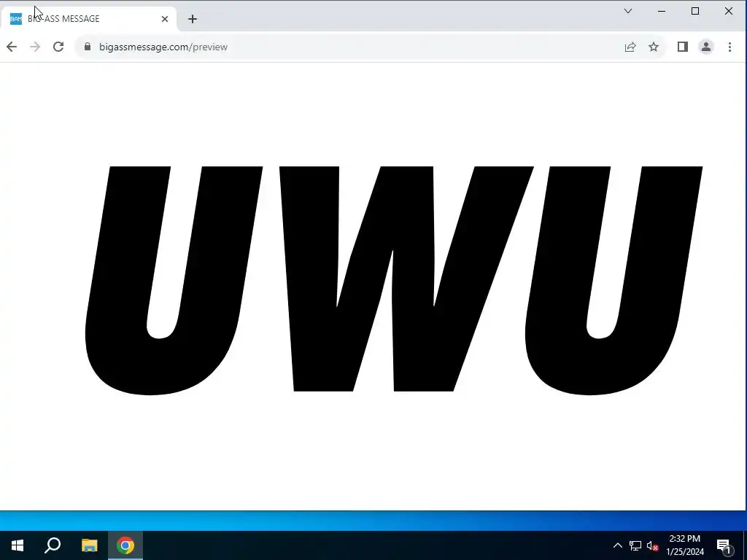Image resolution: width=747 pixels, height=560 pixels.
Task: Launch File Explorer from taskbar
Action: pos(89,545)
